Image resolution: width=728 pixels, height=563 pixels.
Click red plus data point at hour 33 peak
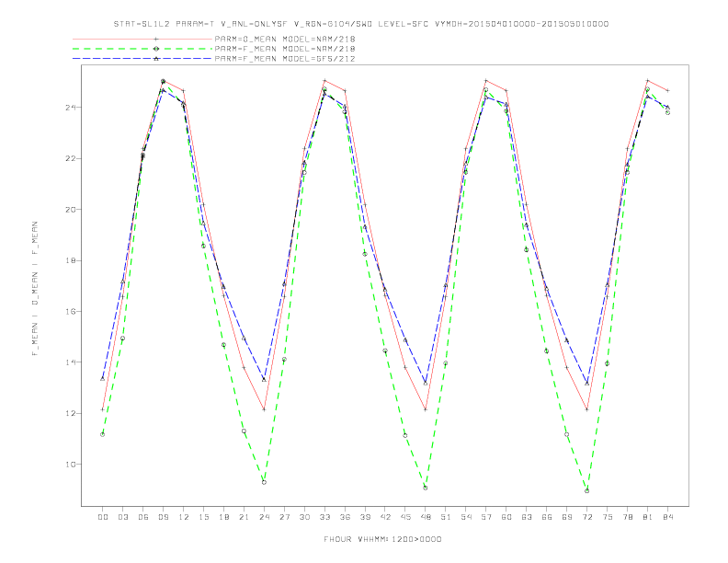[324, 81]
